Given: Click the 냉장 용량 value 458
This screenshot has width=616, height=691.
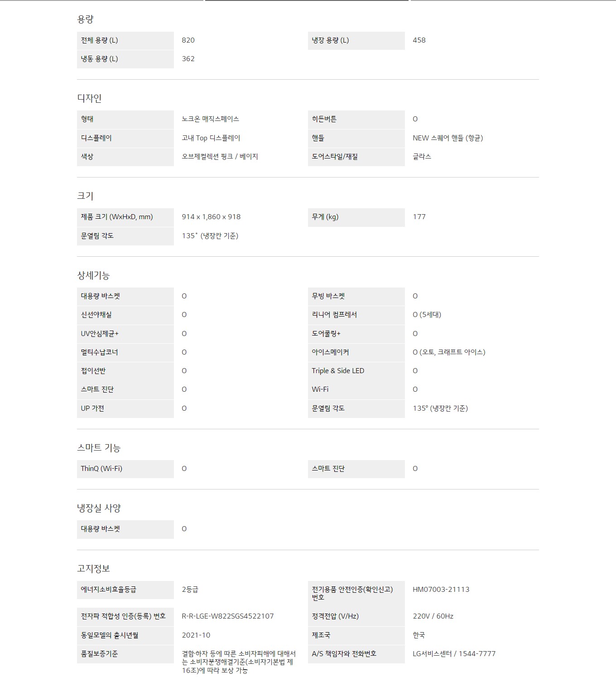Looking at the screenshot, I should 419,40.
